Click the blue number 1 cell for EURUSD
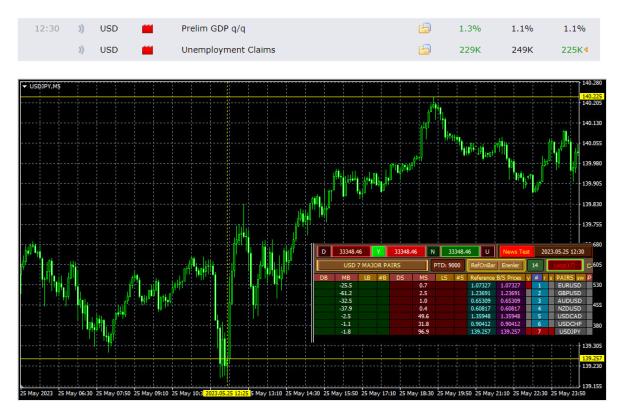Screen dimensions: 625x419 (x=539, y=285)
